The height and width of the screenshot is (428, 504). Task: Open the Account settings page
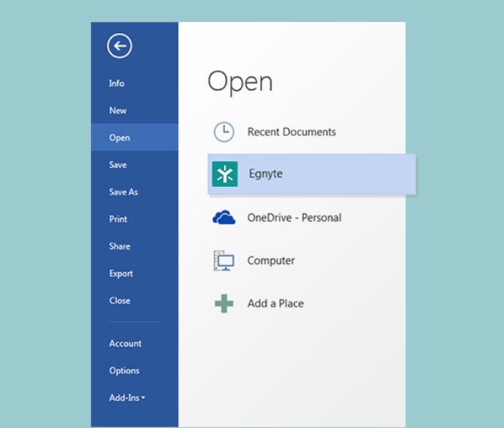[125, 344]
